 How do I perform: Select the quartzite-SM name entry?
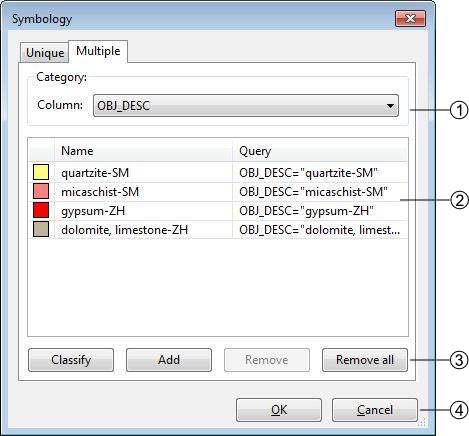[95, 173]
